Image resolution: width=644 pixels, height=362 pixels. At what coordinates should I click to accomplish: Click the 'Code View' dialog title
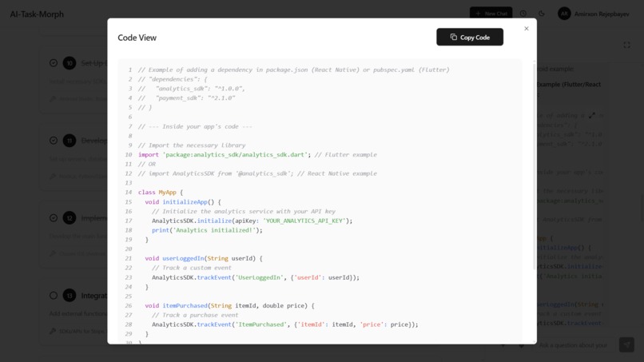coord(137,38)
